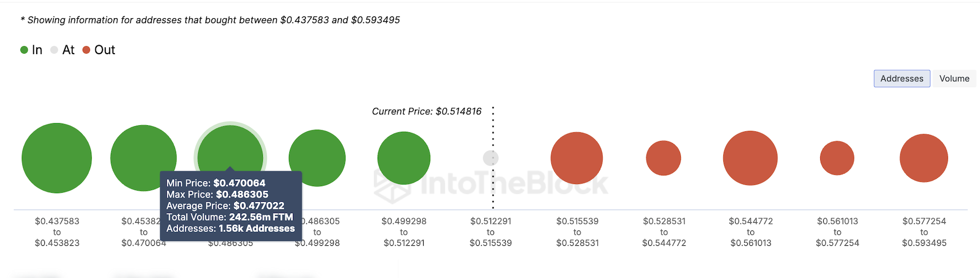Click the red bubble above $0.577254 to $0.593495

click(924, 158)
